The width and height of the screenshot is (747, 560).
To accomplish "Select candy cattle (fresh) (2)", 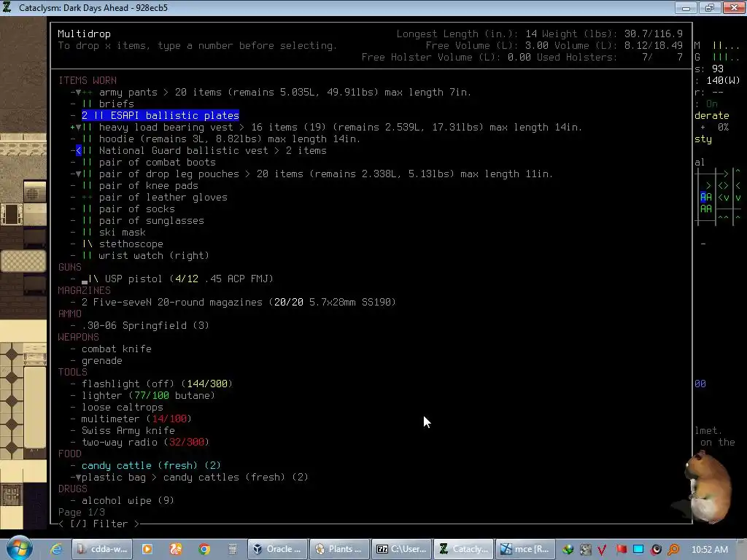I will (x=151, y=466).
